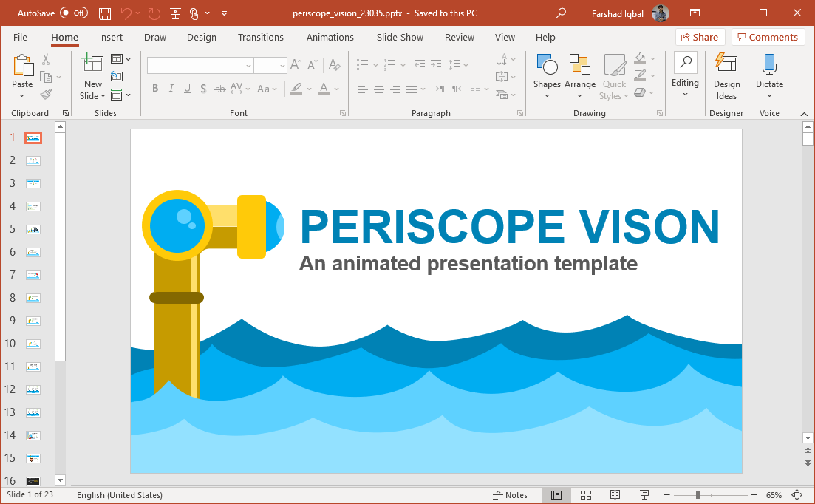Open the Shapes gallery

click(547, 74)
